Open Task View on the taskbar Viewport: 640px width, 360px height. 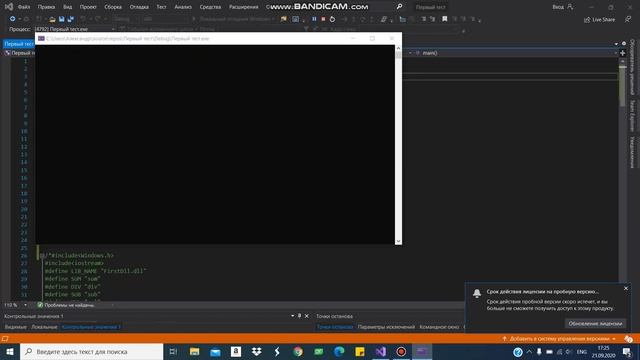point(173,351)
